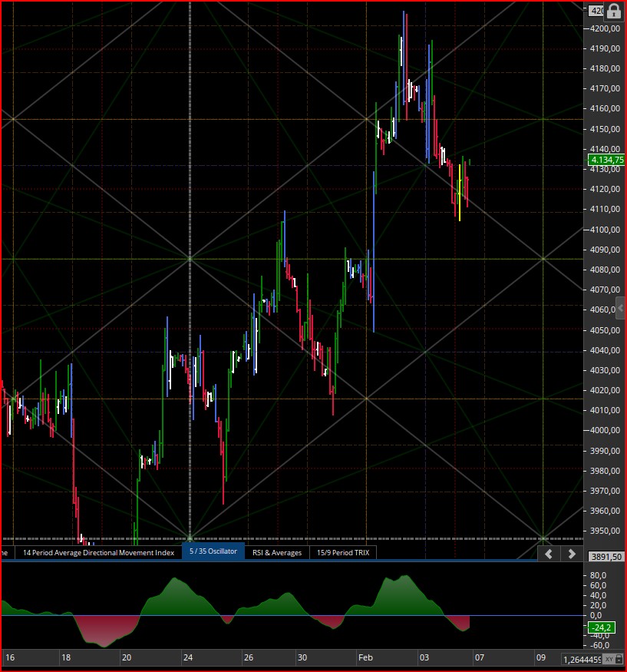Image resolution: width=627 pixels, height=672 pixels.
Task: Expand the collapsed side panel arrow
Action: point(620,308)
